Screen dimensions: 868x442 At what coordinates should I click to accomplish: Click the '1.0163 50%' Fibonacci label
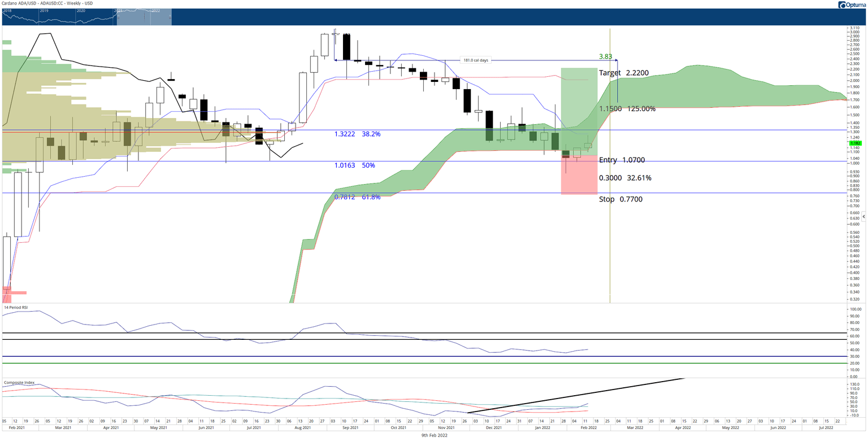(x=354, y=165)
